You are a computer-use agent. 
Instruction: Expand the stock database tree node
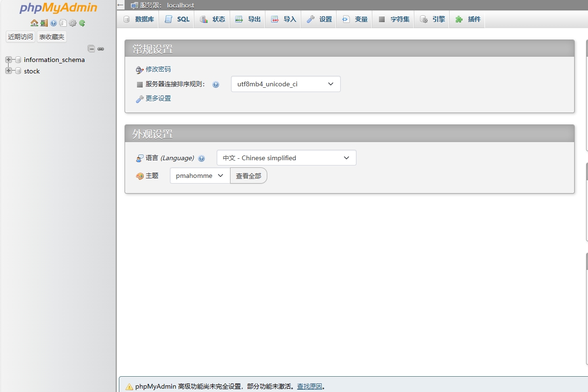pyautogui.click(x=8, y=71)
